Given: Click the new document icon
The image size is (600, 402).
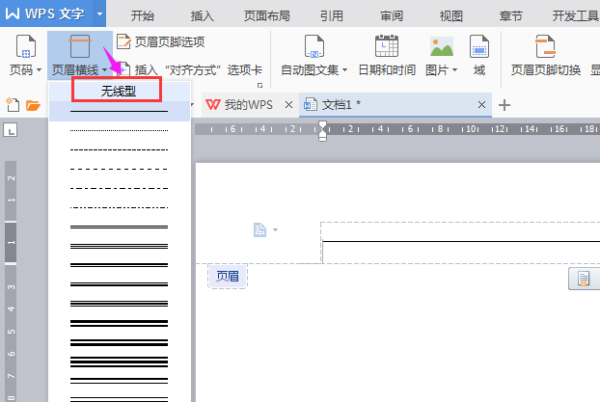Looking at the screenshot, I should coord(12,104).
